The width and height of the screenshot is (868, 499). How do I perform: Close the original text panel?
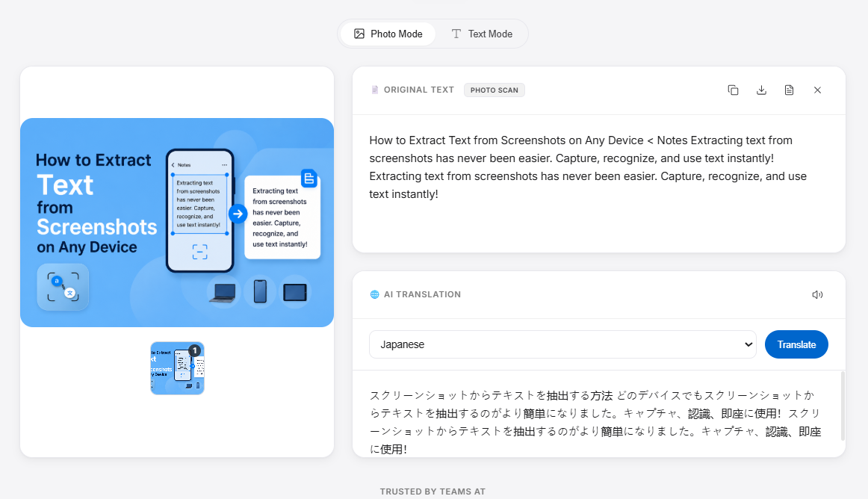[x=818, y=90]
